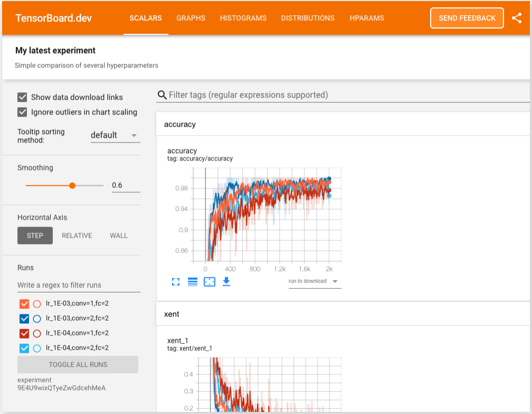Click the SEND FEEDBACK button
Screen dimensions: 532x414
(467, 18)
